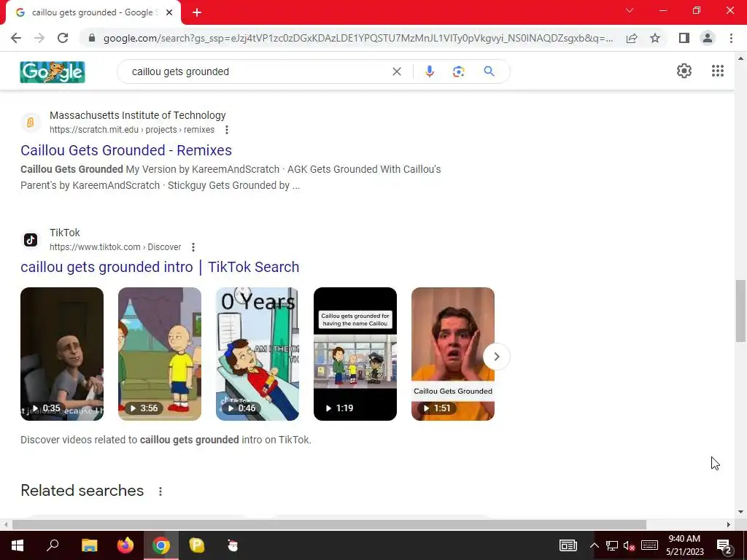Image resolution: width=747 pixels, height=560 pixels.
Task: Click the muted volume tray icon
Action: tap(630, 545)
